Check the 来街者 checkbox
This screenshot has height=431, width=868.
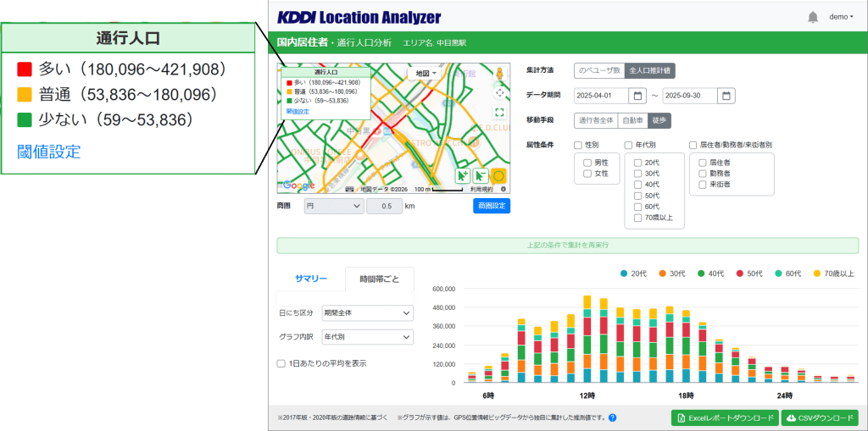[703, 184]
